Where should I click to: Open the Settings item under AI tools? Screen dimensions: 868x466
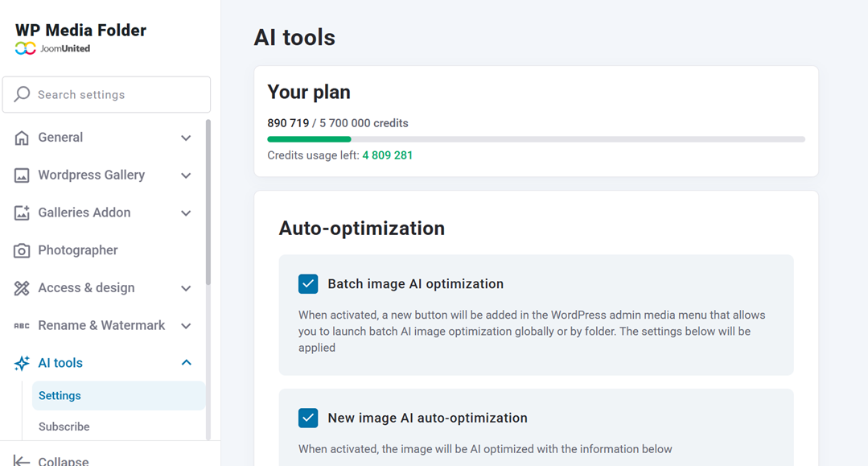(x=58, y=395)
